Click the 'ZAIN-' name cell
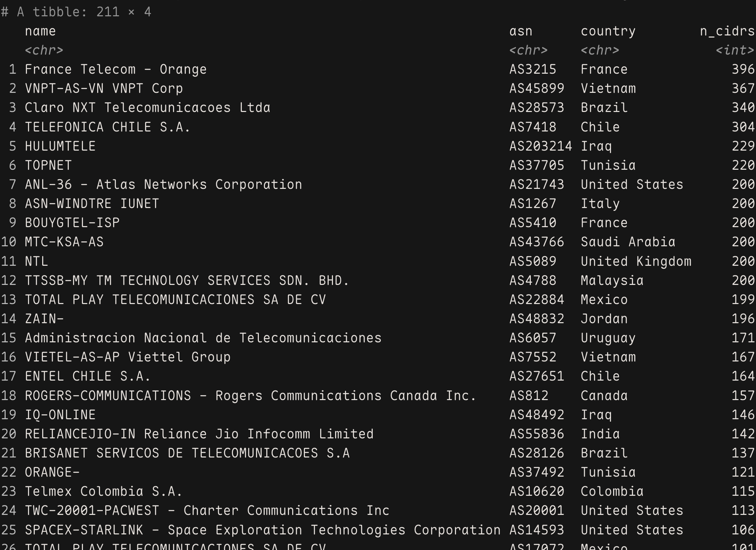 pos(44,319)
